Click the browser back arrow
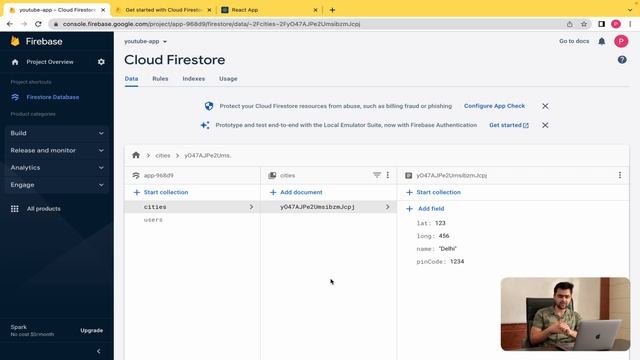Viewport: 640px width, 360px height. coord(10,24)
